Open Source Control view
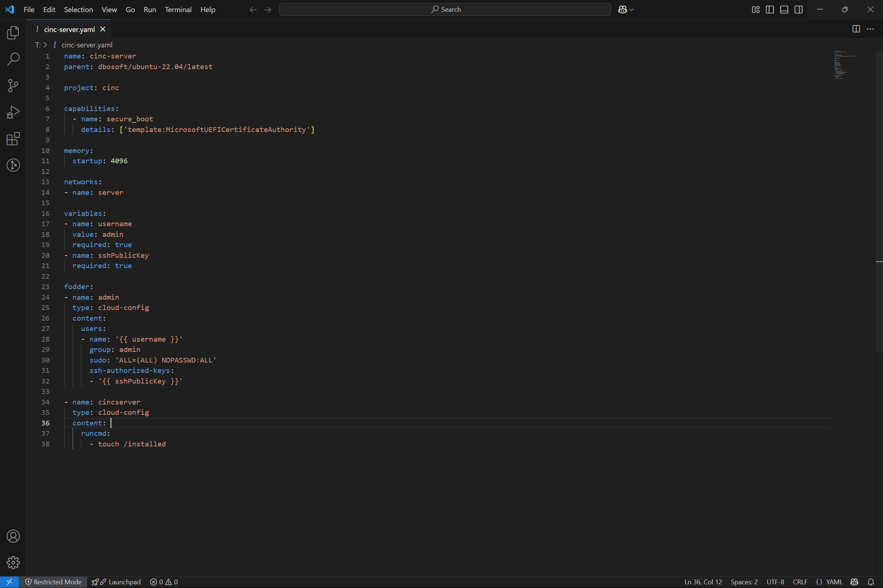 coord(13,86)
